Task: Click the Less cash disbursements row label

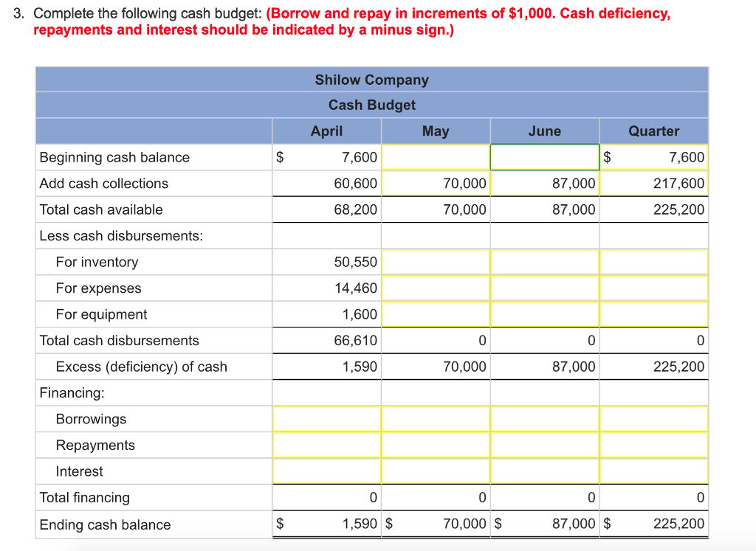Action: pos(107,235)
